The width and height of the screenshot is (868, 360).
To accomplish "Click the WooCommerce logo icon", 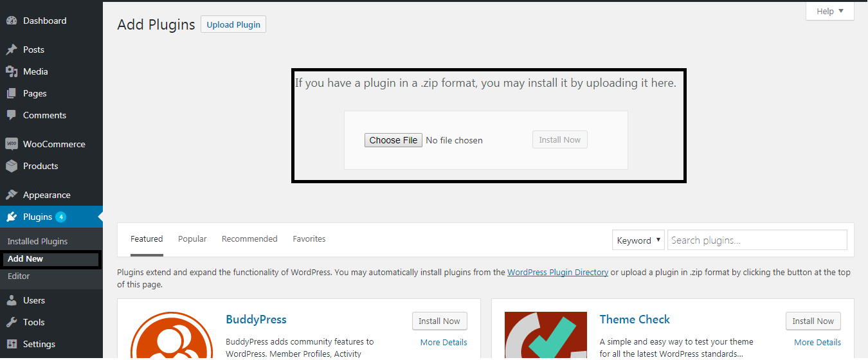I will (x=12, y=144).
